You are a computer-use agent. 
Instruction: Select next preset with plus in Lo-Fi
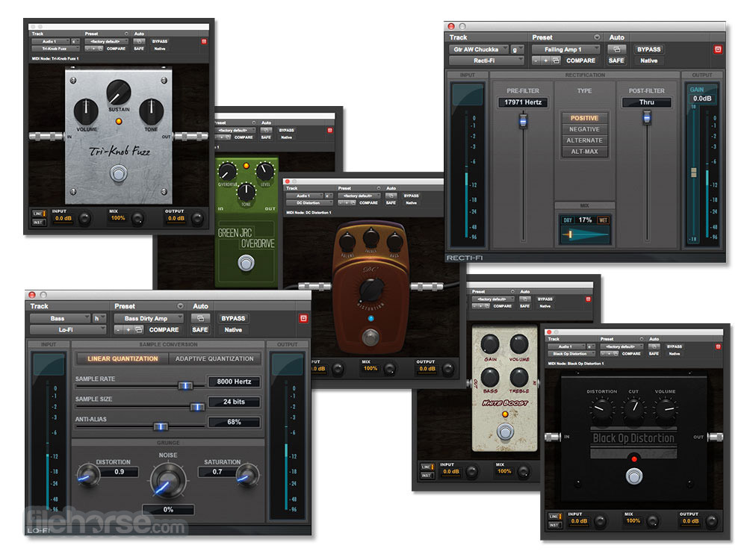(128, 329)
